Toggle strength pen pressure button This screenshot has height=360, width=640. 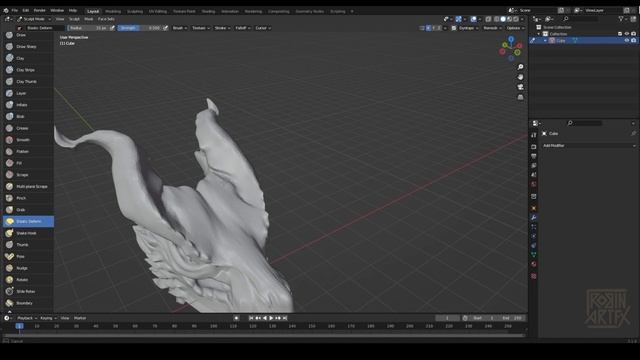(165, 28)
